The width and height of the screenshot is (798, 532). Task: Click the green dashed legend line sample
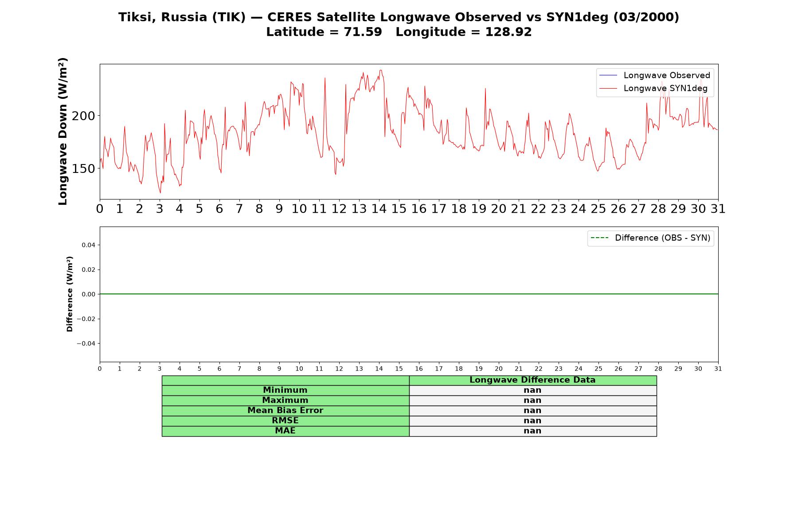599,238
